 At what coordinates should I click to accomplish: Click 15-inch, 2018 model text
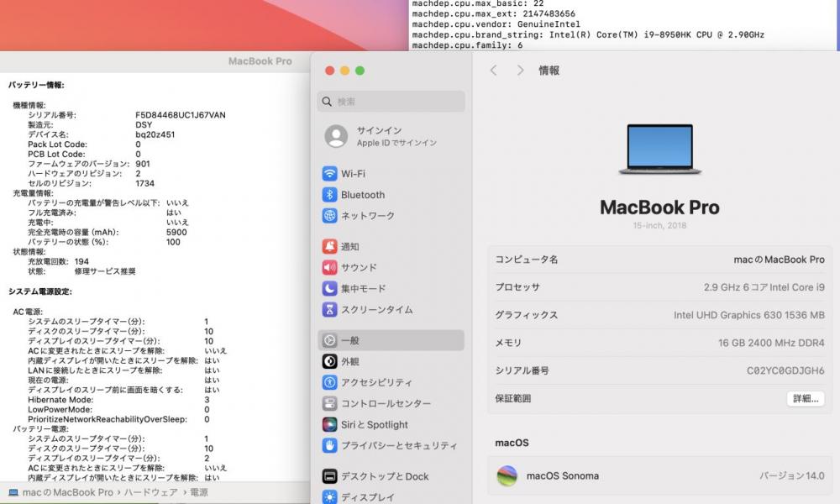coord(659,225)
